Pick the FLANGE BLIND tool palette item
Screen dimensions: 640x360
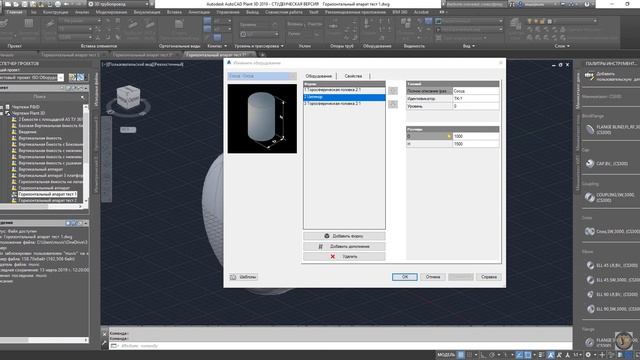[x=612, y=130]
